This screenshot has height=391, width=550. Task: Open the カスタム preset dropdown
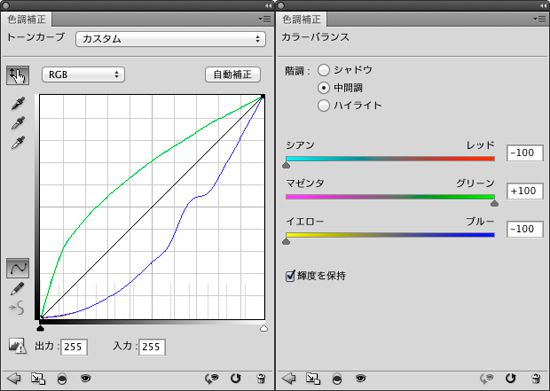[170, 39]
